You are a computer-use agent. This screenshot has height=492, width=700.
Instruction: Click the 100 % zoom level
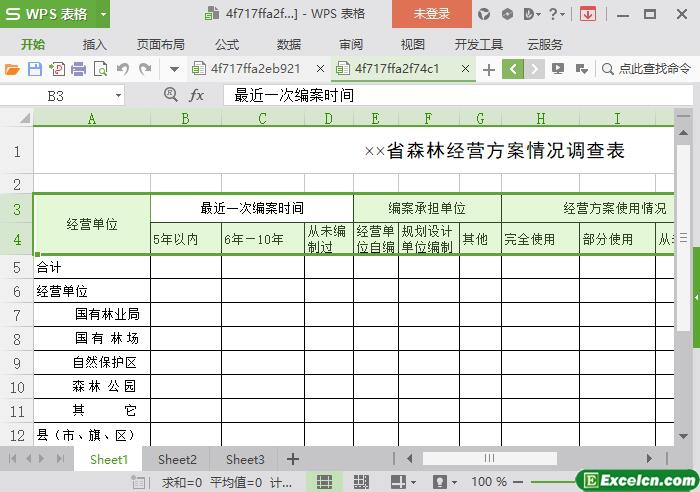[489, 481]
